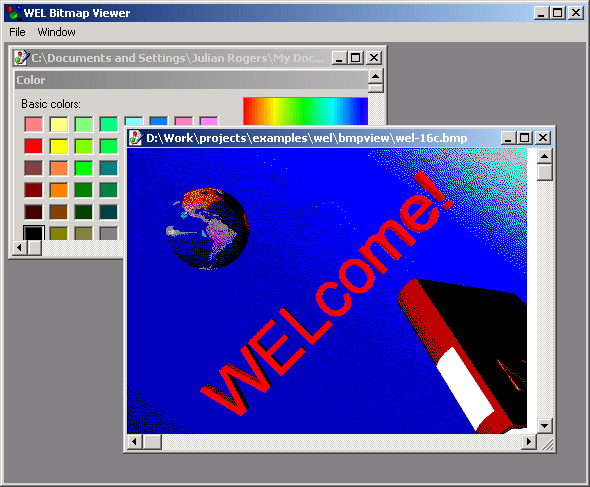Click the wel-16c.bmp horizontal scrollbar right arrow
The width and height of the screenshot is (590, 487).
coord(529,441)
